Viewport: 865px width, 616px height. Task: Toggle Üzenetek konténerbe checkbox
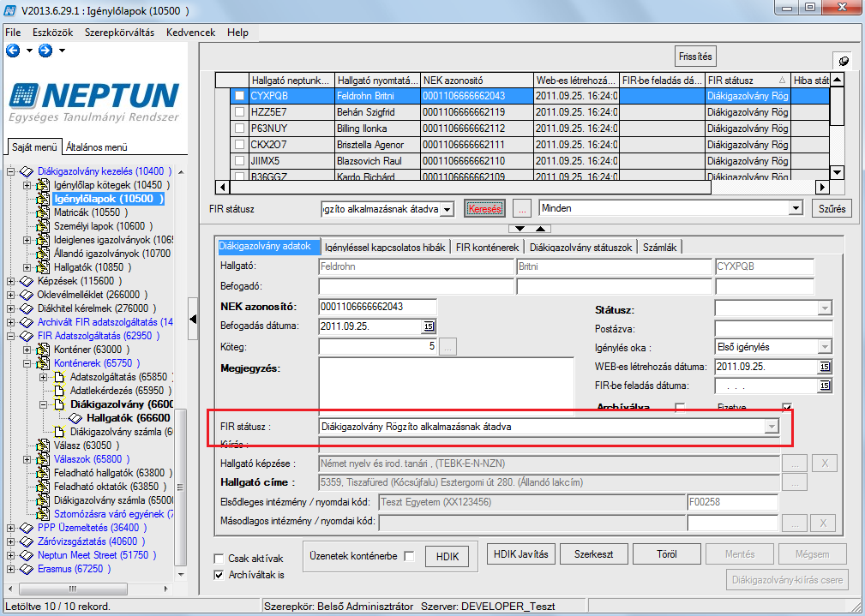(409, 556)
